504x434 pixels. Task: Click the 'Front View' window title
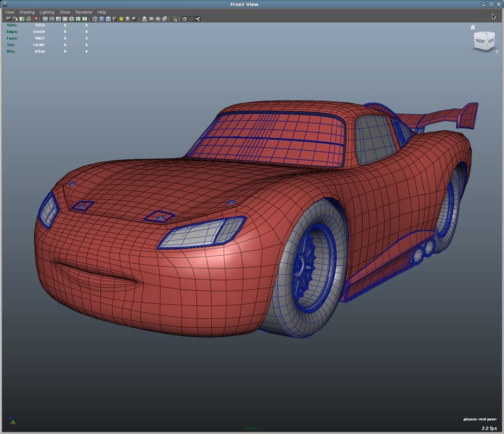point(244,4)
